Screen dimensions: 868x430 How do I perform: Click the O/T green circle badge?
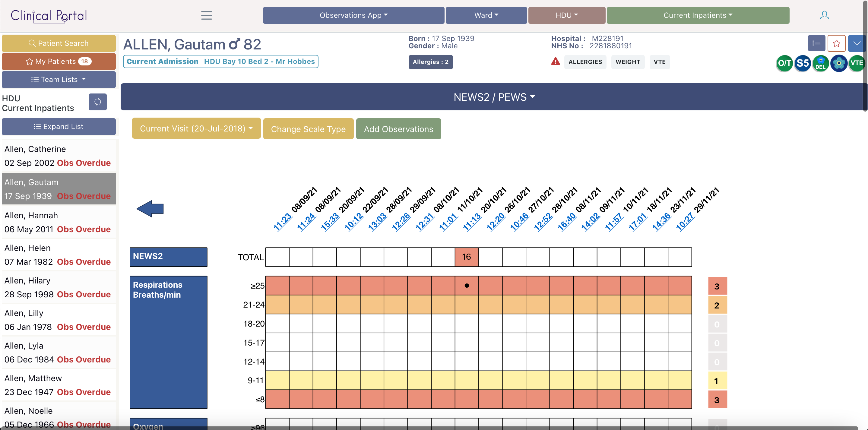(784, 63)
